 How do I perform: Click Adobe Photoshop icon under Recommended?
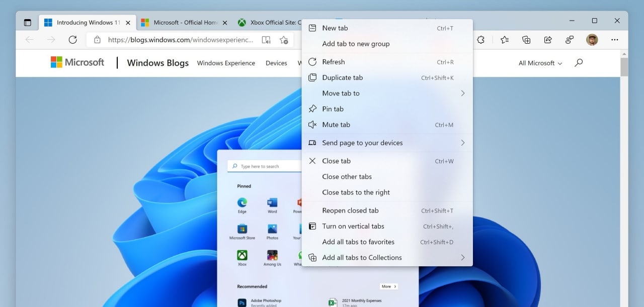pyautogui.click(x=242, y=302)
